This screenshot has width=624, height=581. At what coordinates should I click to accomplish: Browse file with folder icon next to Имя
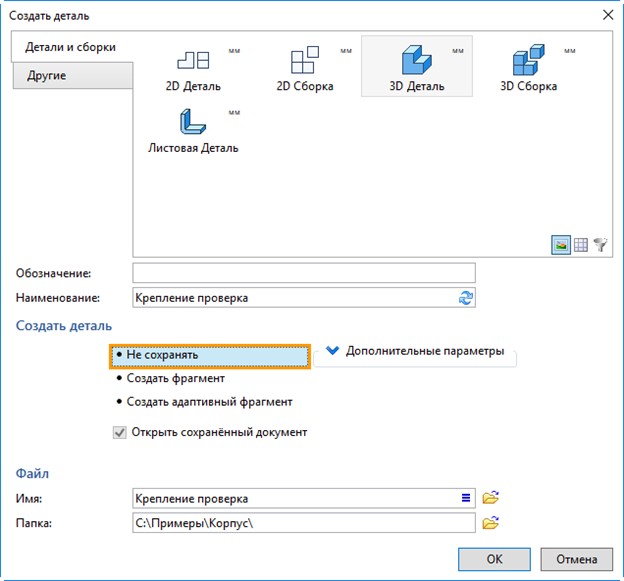click(490, 498)
